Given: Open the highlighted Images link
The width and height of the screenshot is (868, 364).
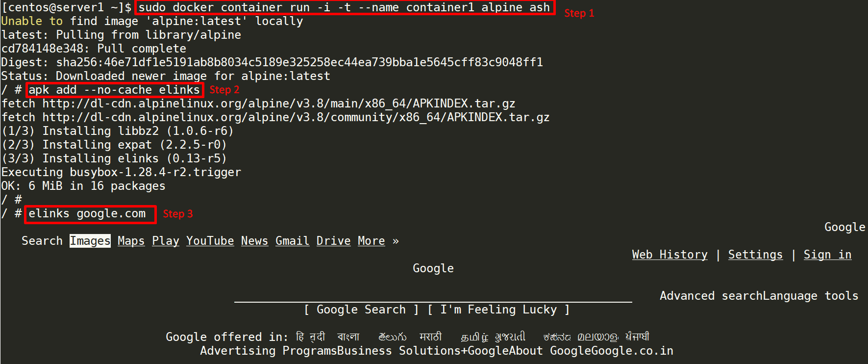Looking at the screenshot, I should click(x=90, y=241).
